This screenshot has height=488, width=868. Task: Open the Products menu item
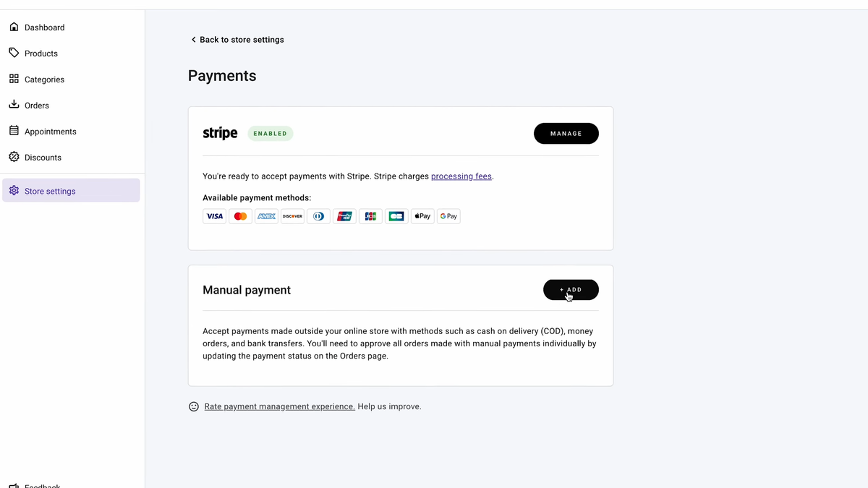point(41,53)
